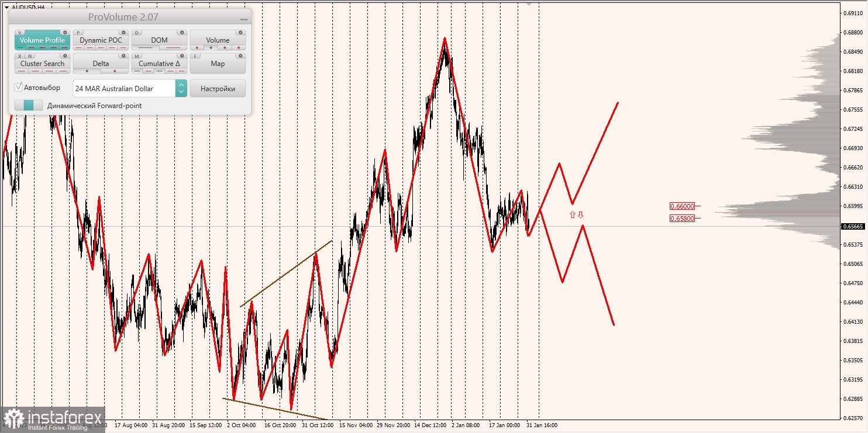
Task: Toggle Cluster Search module
Action: 42,64
